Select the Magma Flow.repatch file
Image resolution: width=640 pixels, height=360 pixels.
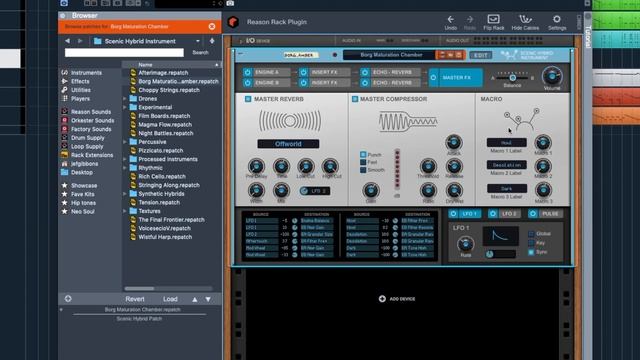tap(164, 124)
